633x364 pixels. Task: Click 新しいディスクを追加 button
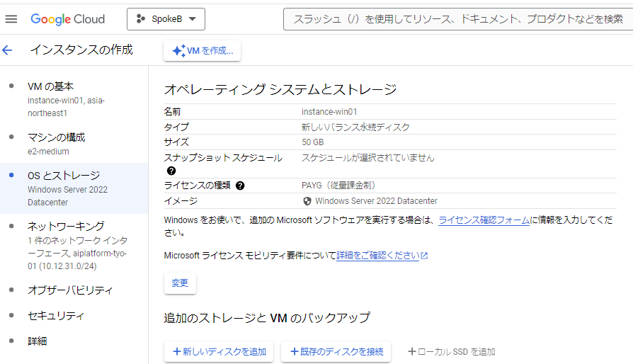219,352
